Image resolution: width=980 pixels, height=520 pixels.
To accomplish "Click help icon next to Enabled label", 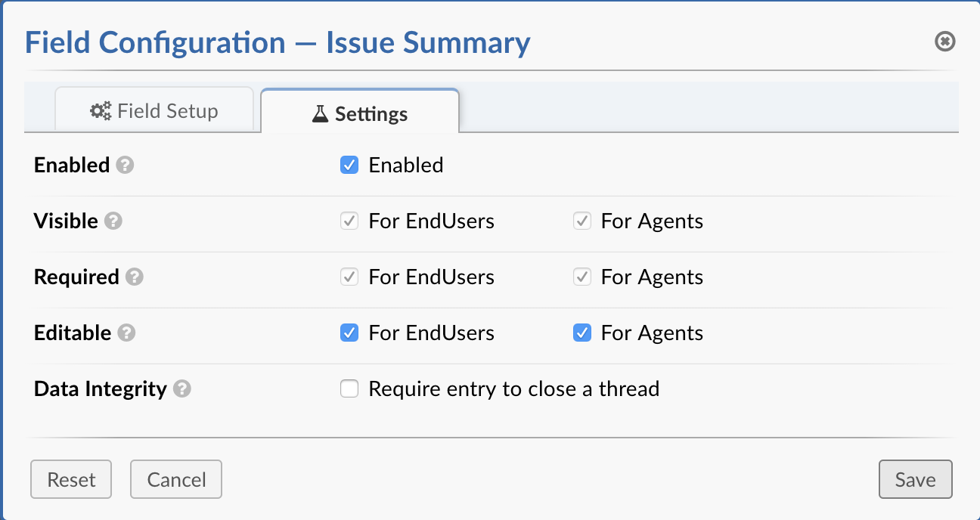I will pos(126,166).
